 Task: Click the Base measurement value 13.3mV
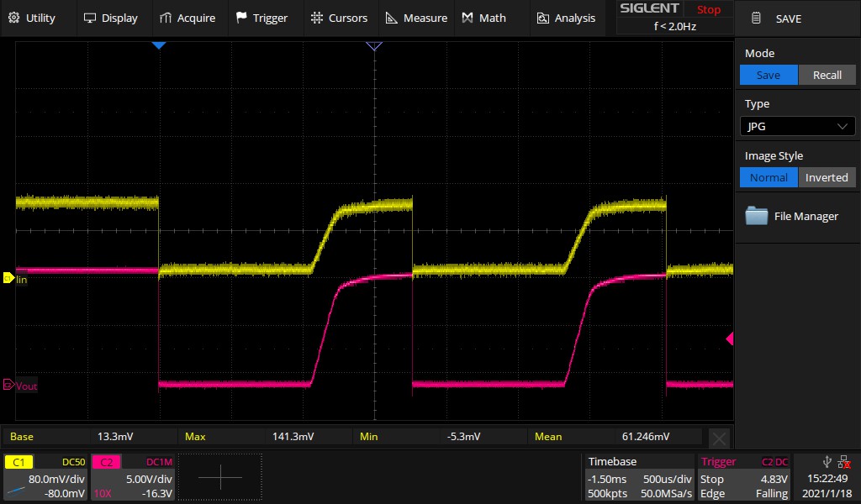click(114, 437)
